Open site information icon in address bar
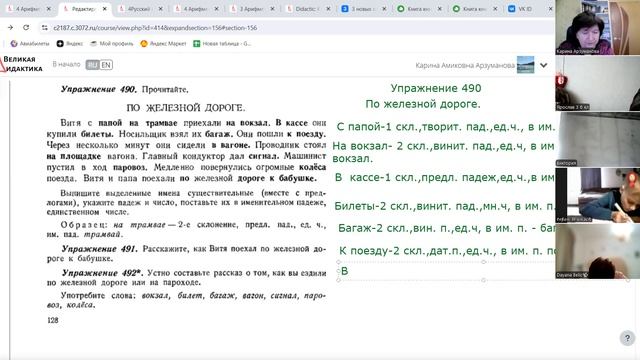Screen dimensions: 640x360 tap(44, 28)
